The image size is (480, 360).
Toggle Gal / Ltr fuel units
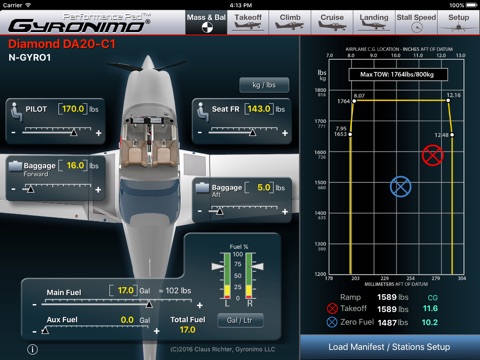click(240, 320)
